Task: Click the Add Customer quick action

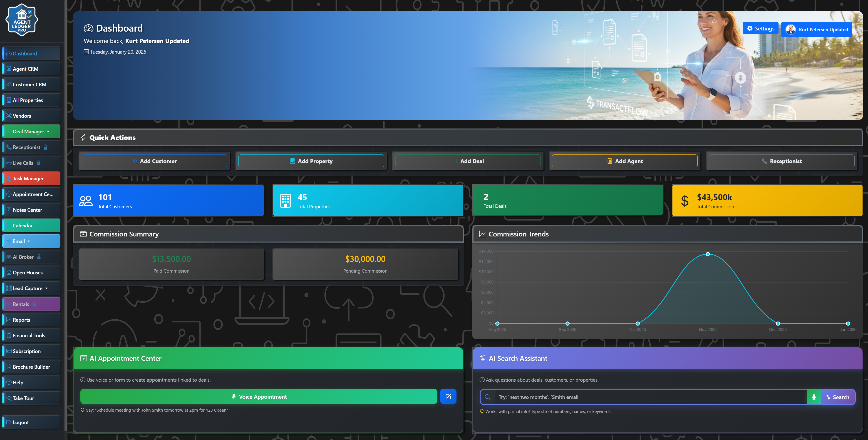Action: [x=155, y=161]
